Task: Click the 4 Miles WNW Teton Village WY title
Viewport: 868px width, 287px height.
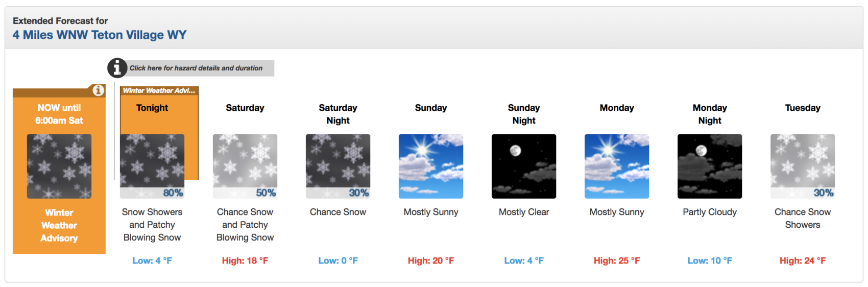Action: tap(100, 35)
